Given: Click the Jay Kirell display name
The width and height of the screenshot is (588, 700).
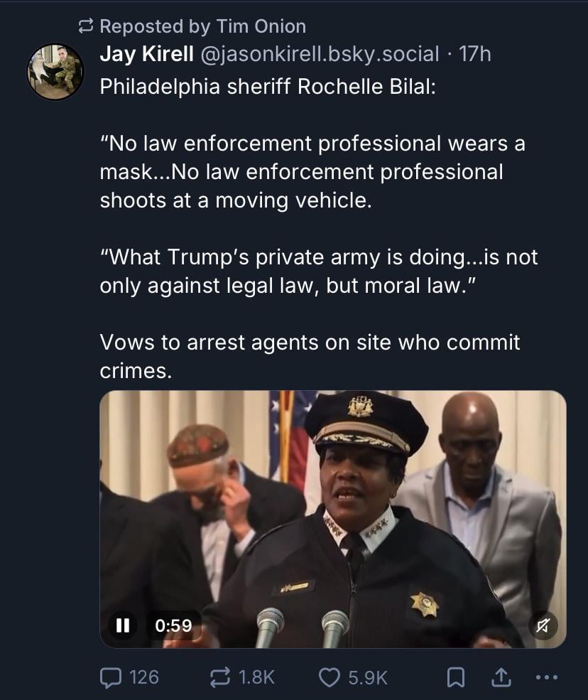Looking at the screenshot, I should tap(148, 54).
